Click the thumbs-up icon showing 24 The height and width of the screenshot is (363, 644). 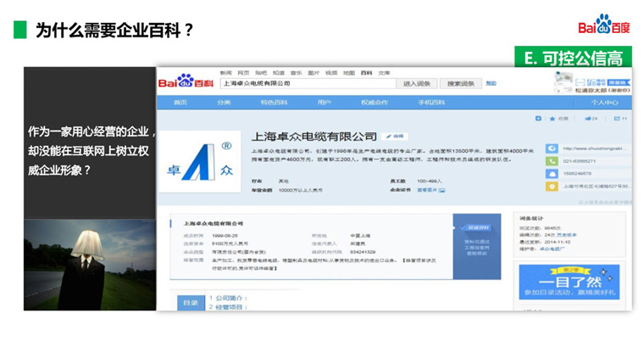pyautogui.click(x=588, y=119)
